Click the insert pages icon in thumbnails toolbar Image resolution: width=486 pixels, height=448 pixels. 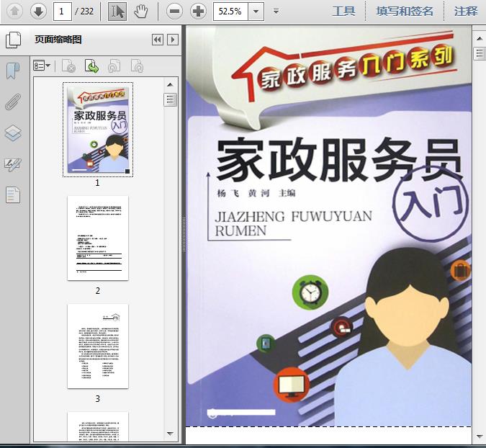tap(91, 66)
